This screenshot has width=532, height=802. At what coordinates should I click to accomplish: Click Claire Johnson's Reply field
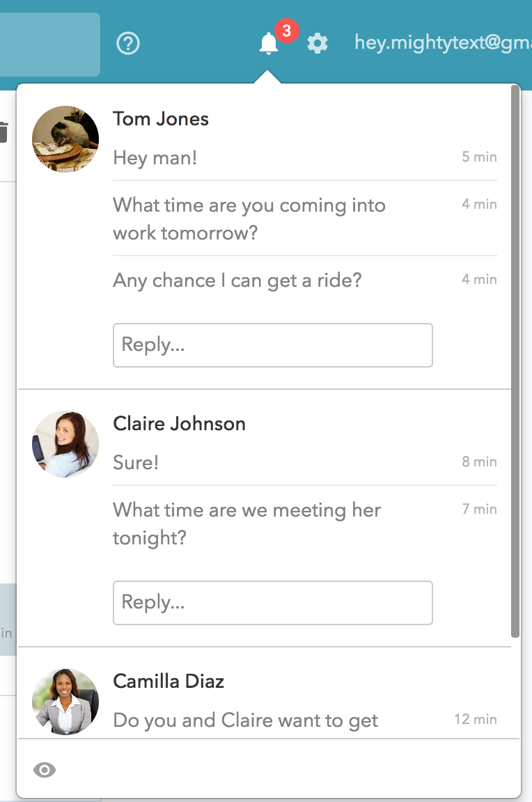click(x=272, y=602)
